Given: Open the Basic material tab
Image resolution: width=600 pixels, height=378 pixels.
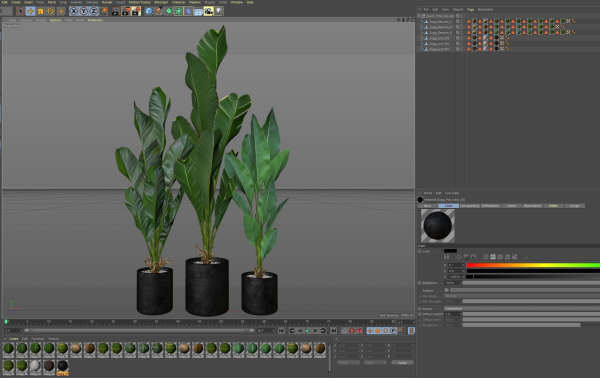Looking at the screenshot, I should point(428,206).
